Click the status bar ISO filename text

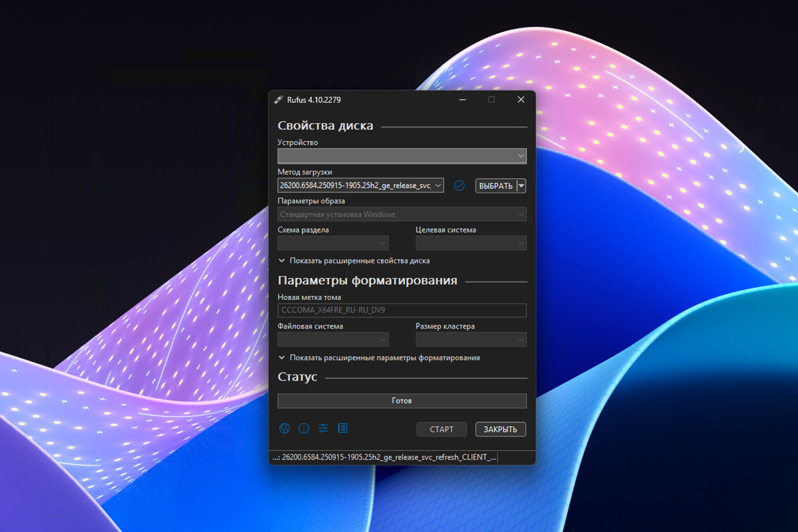(x=384, y=457)
